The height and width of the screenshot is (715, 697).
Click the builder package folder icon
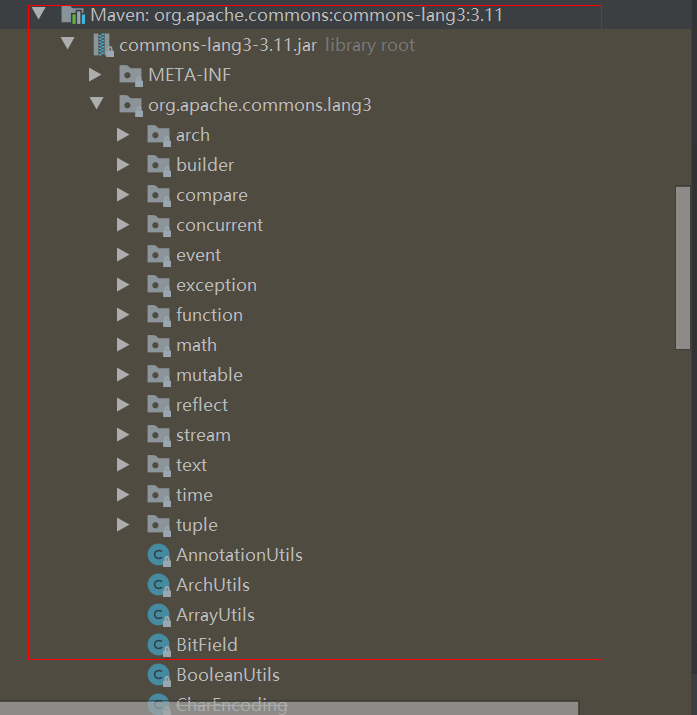(x=159, y=166)
